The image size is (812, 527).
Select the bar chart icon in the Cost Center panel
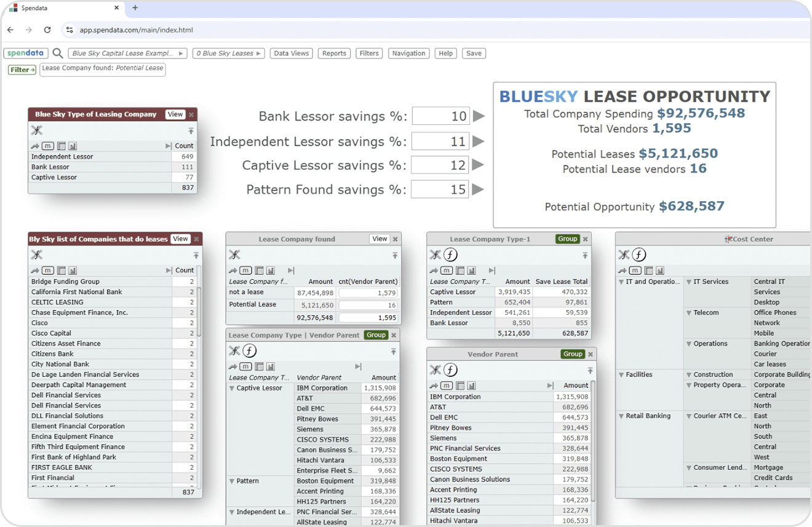pos(660,271)
